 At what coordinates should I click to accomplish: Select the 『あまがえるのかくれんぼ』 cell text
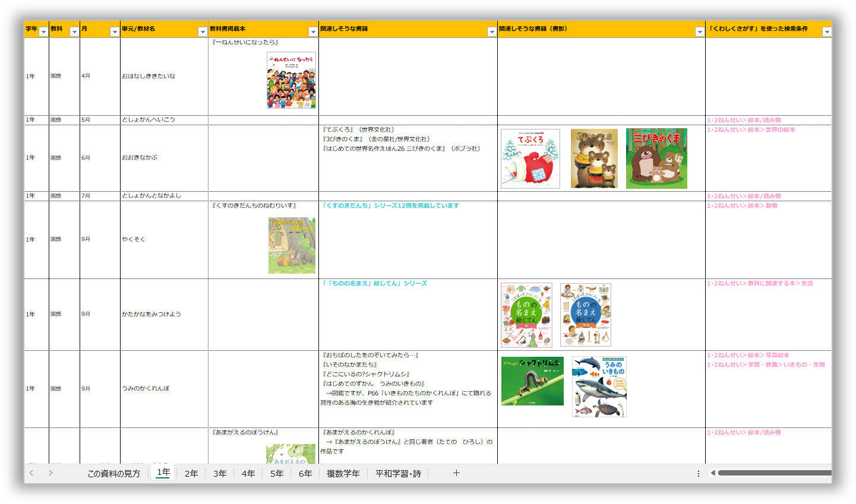358,432
